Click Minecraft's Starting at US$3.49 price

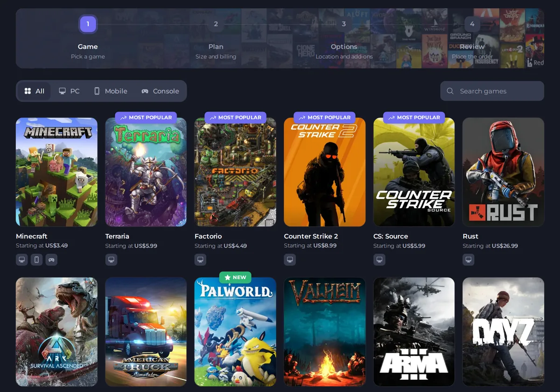(42, 245)
